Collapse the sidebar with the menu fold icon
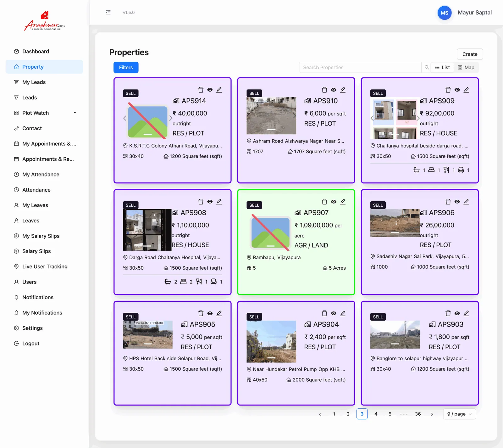 [x=108, y=13]
